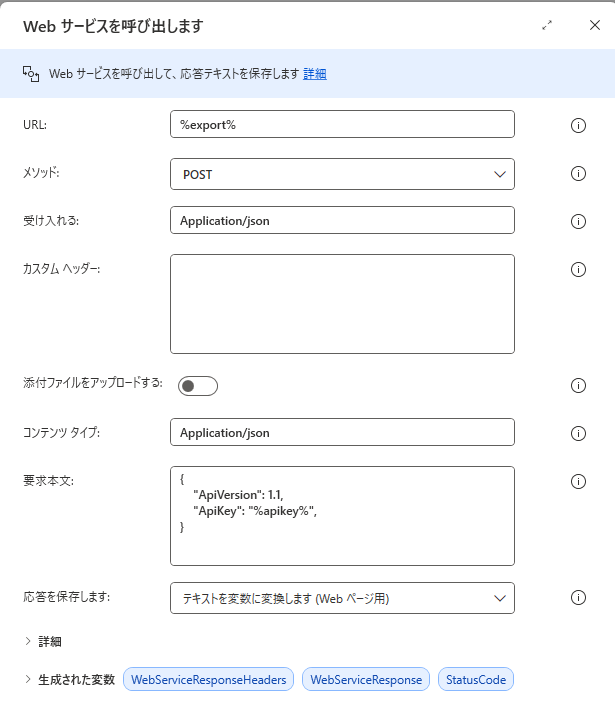Show info for 添付ファイルをアップロードする
Viewport: 615px width, 701px height.
(578, 385)
